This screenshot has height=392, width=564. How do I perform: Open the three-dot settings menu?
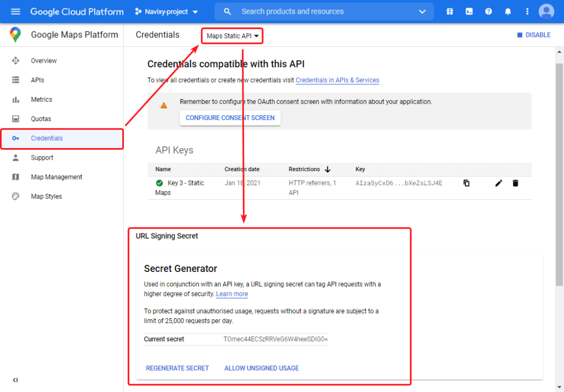point(527,12)
